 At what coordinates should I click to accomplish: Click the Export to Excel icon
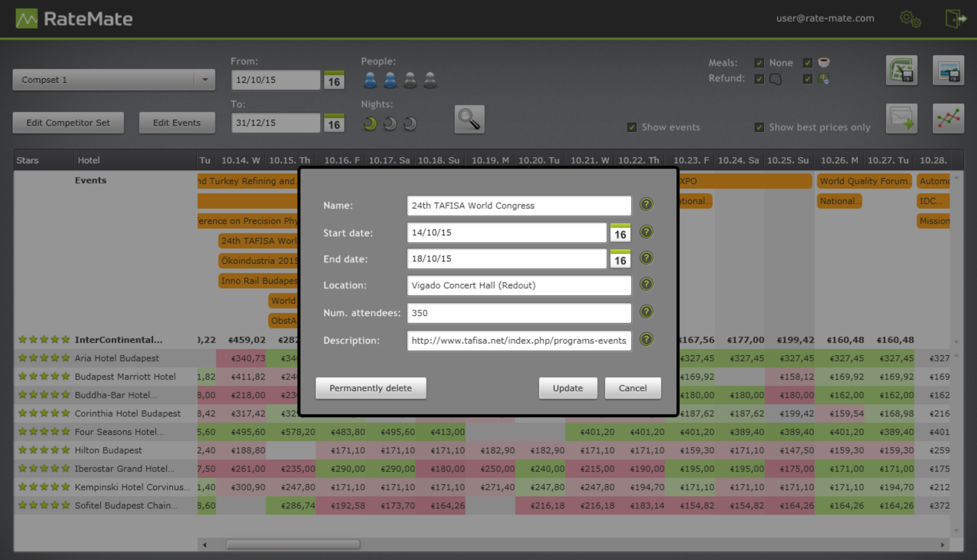click(901, 71)
